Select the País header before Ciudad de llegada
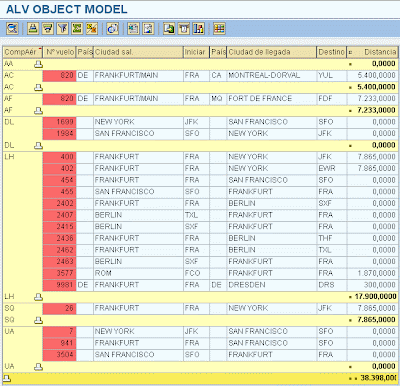The width and height of the screenshot is (400, 386). (218, 52)
